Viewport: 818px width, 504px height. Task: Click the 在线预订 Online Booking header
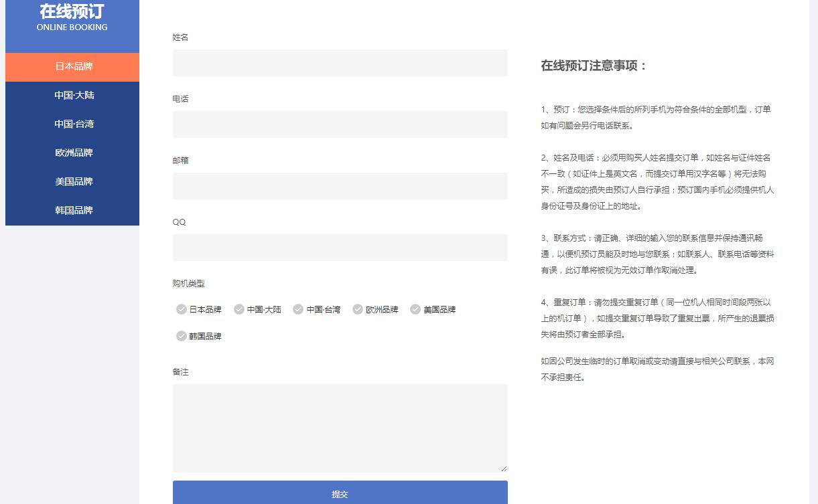coord(72,18)
